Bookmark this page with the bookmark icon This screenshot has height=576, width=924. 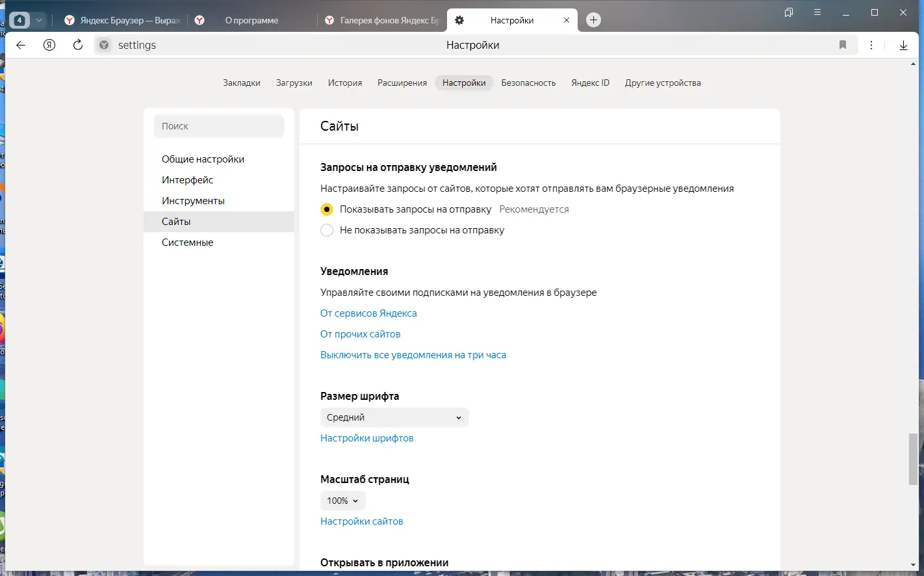(843, 45)
